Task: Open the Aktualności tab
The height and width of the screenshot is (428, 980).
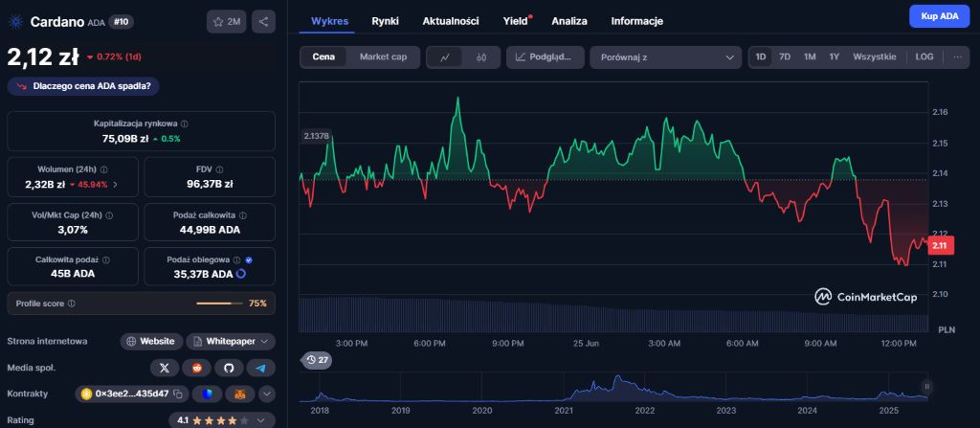Action: click(x=451, y=21)
